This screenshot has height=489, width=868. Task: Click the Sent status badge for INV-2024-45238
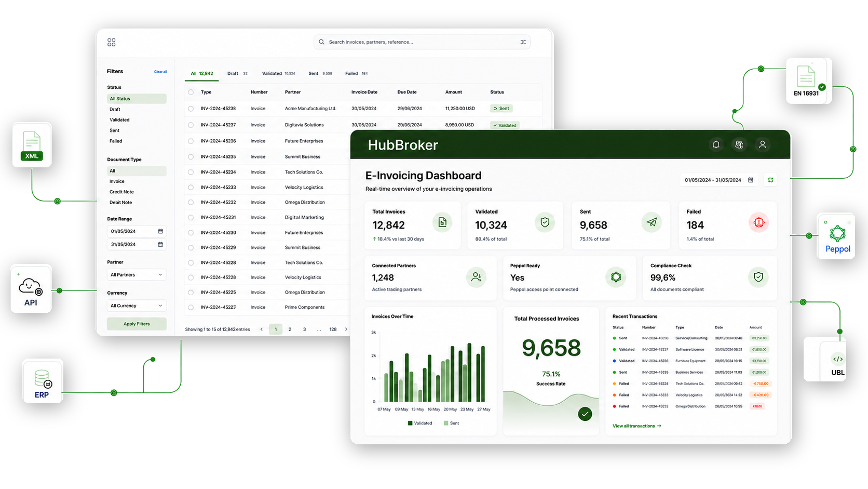[501, 109]
